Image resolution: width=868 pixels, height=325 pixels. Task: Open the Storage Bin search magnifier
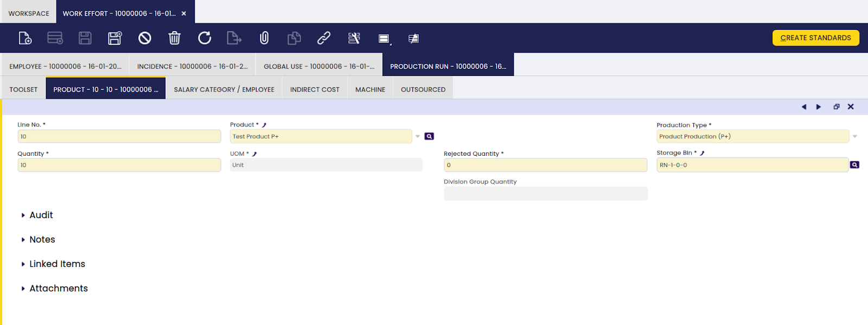[854, 165]
